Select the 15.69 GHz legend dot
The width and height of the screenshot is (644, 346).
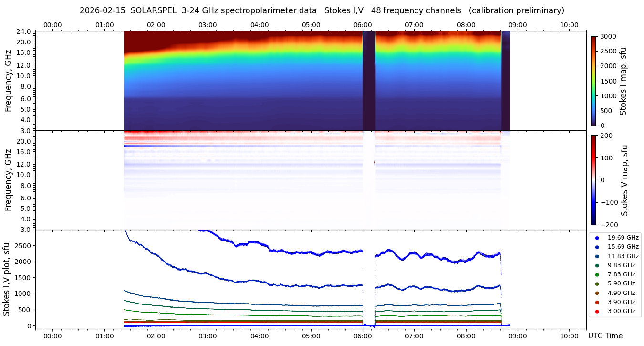tap(597, 247)
